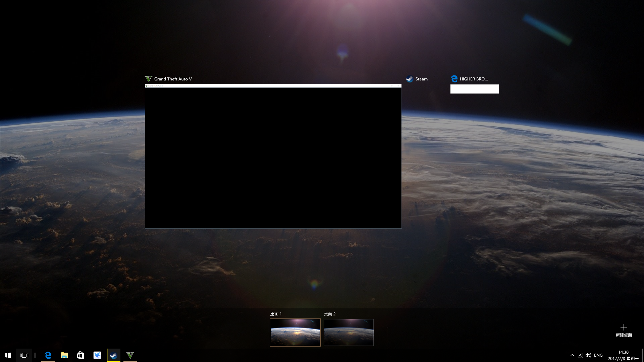
Task: Open the network status tray icon
Action: (x=581, y=355)
